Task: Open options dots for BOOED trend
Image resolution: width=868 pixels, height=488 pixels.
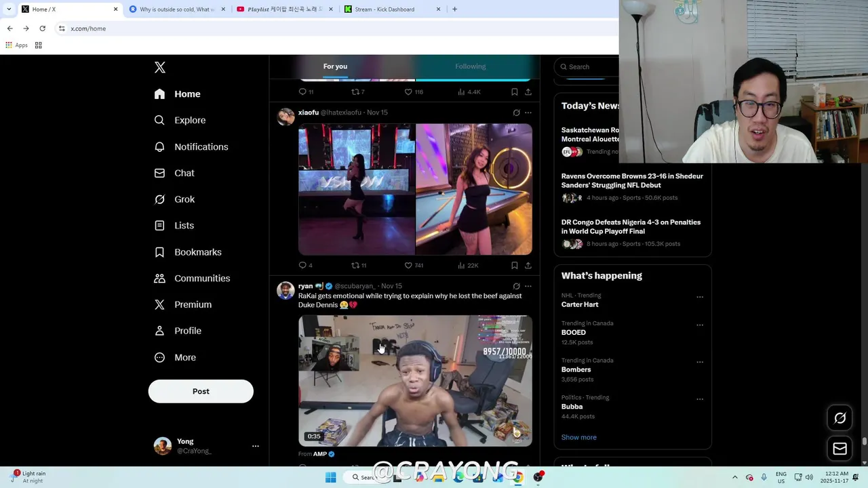Action: click(x=700, y=325)
